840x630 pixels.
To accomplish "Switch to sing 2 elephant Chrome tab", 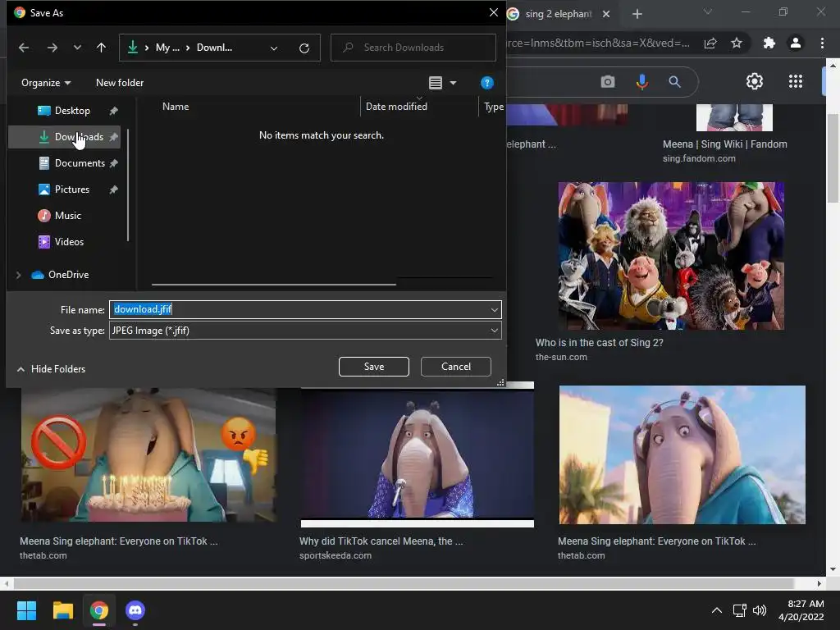I will coord(558,14).
